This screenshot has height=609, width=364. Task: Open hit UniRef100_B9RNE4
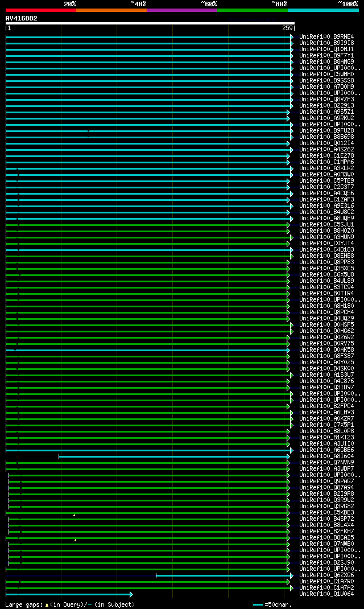326,37
